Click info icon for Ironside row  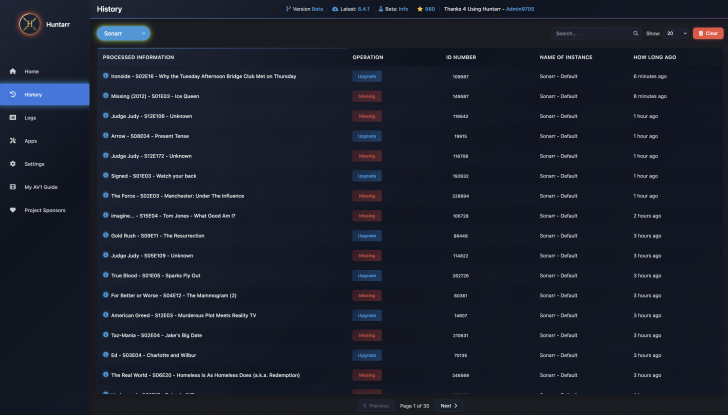105,76
